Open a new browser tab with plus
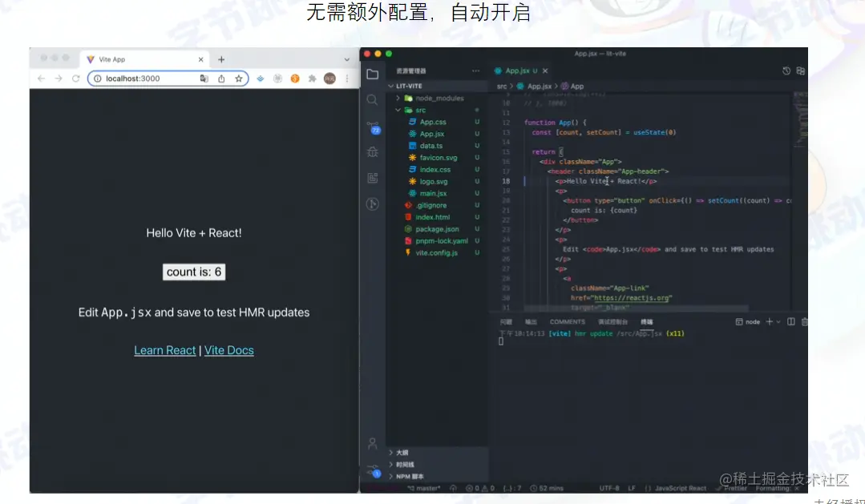This screenshot has width=865, height=504. tap(221, 59)
